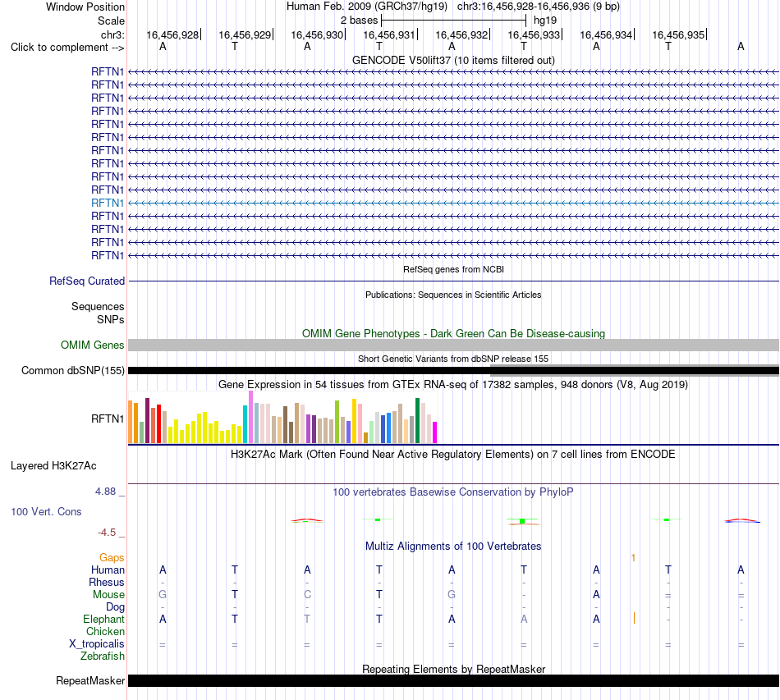Open '100 vertebrates Basewise Conservation by PhyloP' title

click(453, 492)
